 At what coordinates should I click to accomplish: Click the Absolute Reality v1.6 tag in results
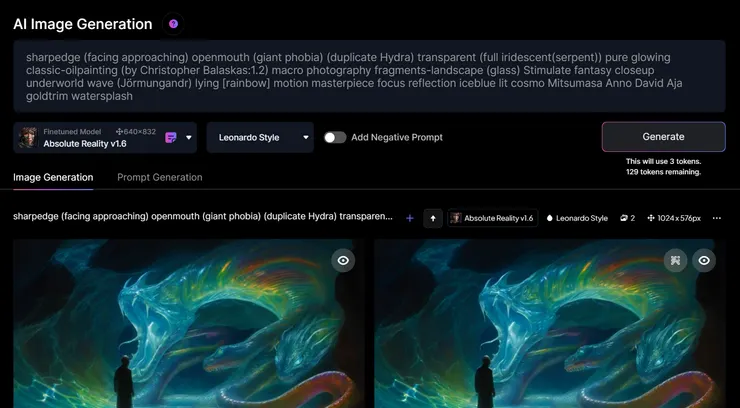click(492, 218)
